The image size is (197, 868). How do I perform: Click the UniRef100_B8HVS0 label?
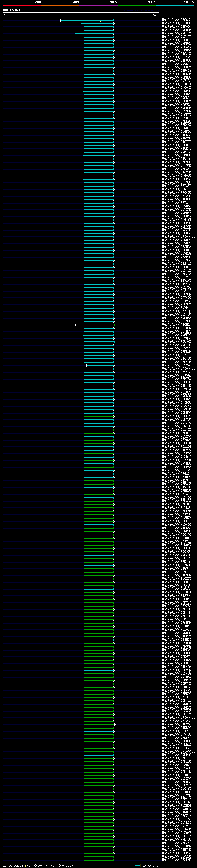[x=177, y=379]
